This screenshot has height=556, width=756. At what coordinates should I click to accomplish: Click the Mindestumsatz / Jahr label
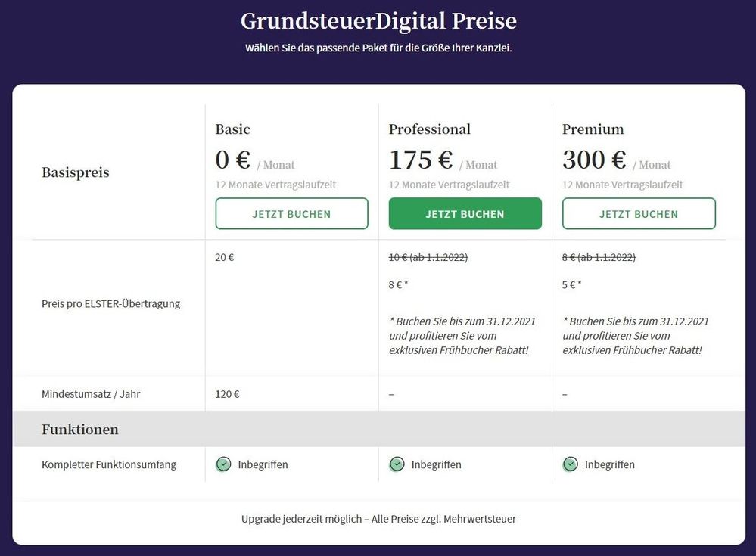point(91,394)
